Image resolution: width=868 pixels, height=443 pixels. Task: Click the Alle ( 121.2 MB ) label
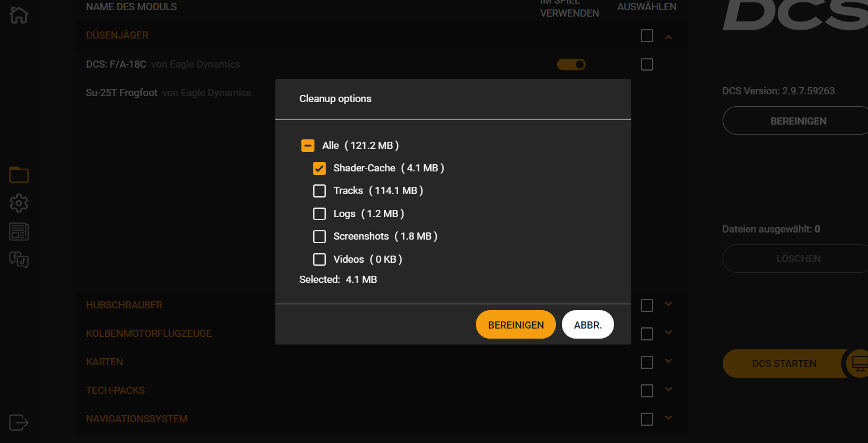[360, 145]
